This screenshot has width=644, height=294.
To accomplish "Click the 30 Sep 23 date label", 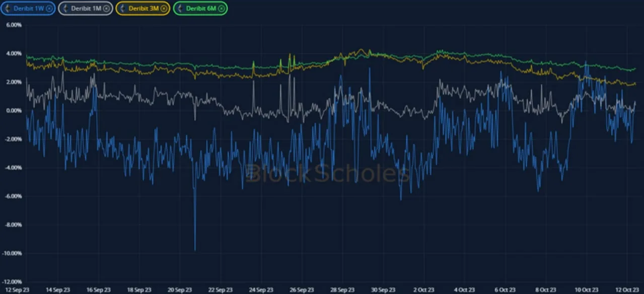I will 383,290.
